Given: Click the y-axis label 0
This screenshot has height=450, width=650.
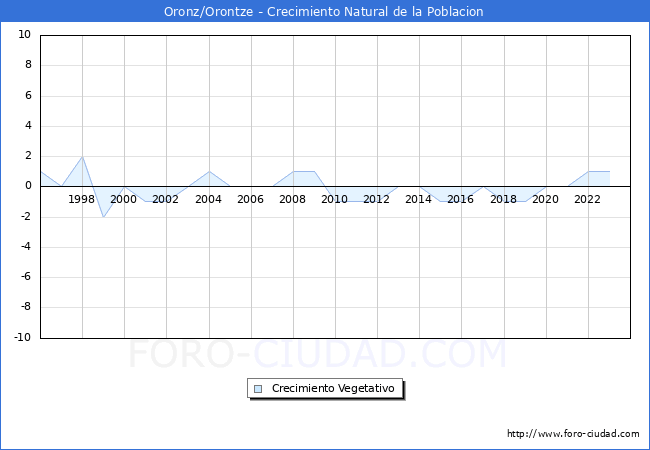Looking at the screenshot, I should coord(28,186).
